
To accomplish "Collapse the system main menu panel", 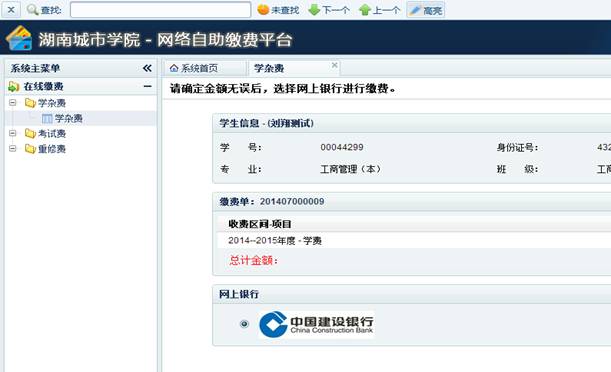I will [x=147, y=68].
